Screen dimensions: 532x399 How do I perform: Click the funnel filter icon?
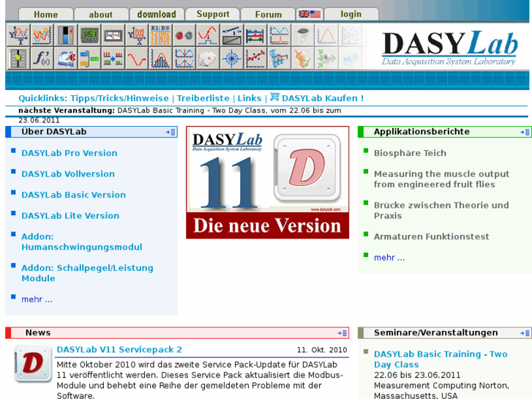pos(303,35)
